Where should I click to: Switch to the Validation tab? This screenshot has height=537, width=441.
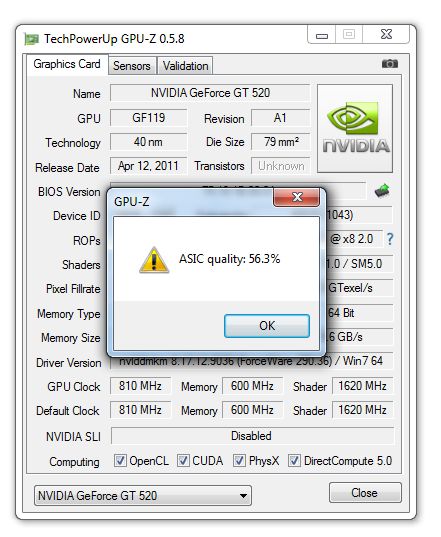pos(185,65)
